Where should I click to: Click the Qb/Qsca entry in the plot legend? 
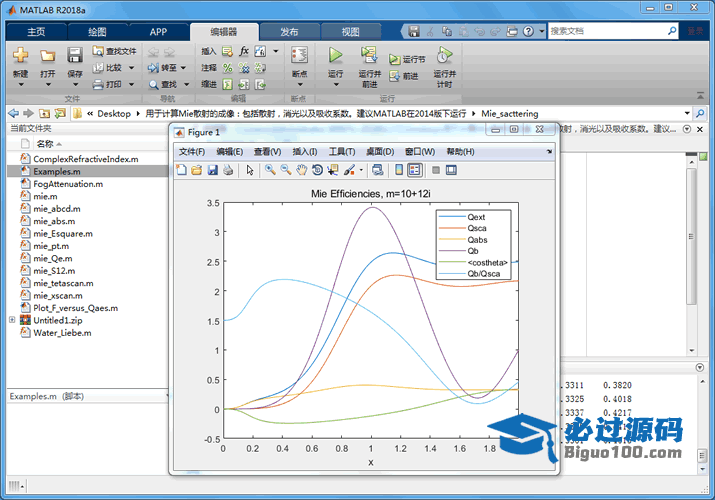[x=484, y=274]
